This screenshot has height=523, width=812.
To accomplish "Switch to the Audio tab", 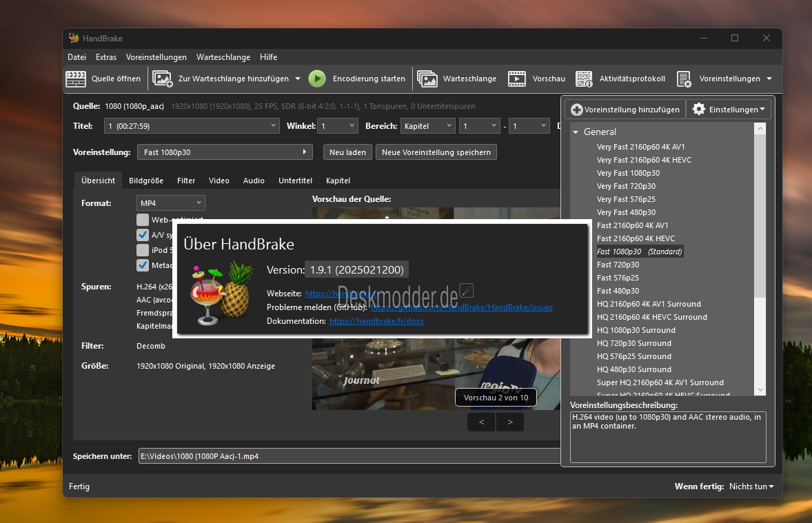I will (254, 181).
